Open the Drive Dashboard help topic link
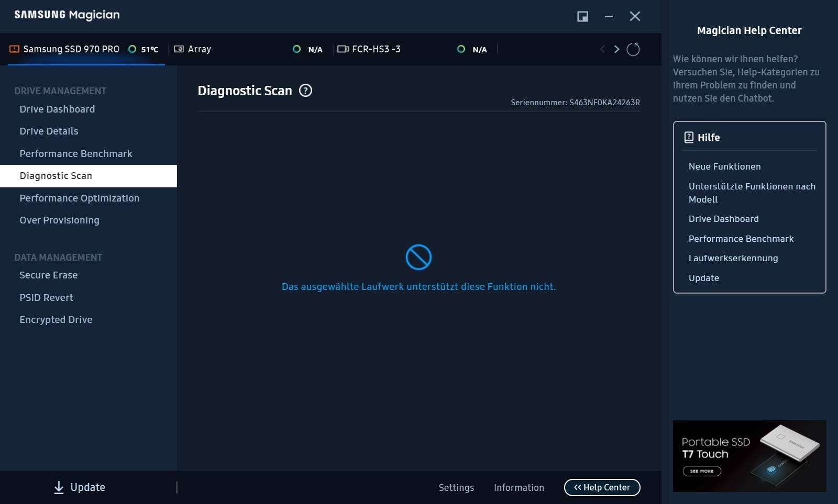The image size is (838, 504). pos(723,219)
